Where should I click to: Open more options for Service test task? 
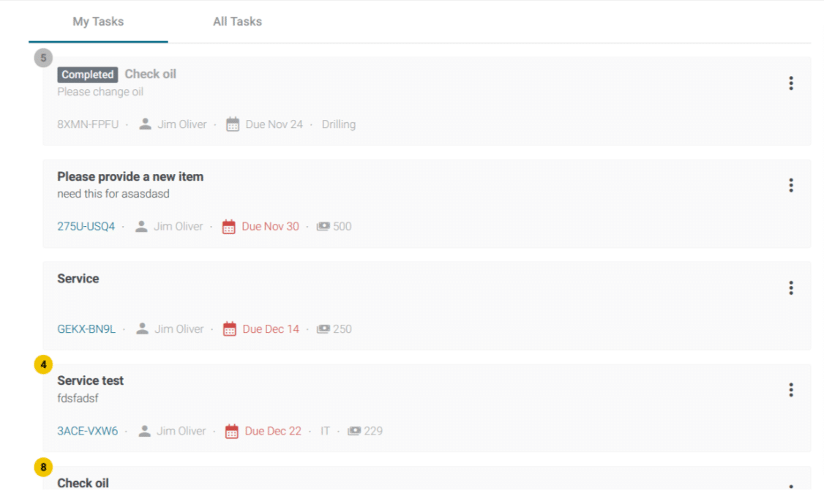[791, 389]
